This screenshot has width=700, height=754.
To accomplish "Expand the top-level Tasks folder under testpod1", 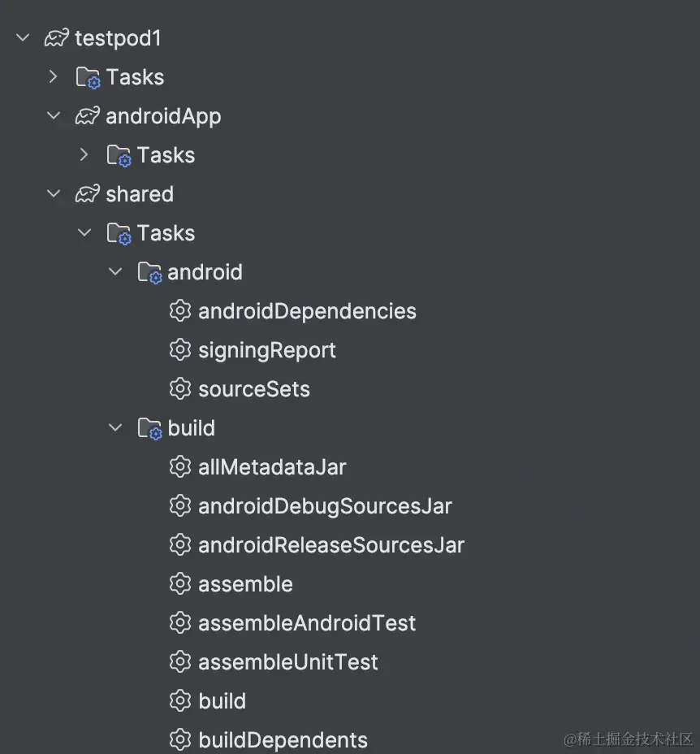I will coord(54,77).
